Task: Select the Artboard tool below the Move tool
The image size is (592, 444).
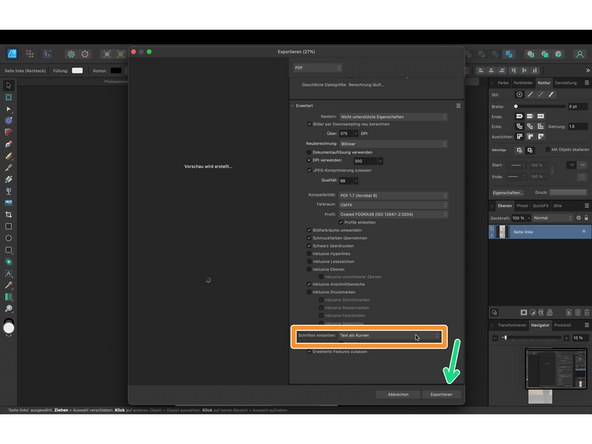Action: pos(9,97)
